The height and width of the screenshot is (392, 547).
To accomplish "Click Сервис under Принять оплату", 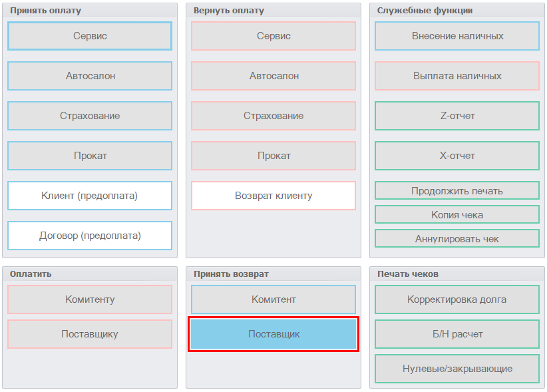I will [x=90, y=36].
